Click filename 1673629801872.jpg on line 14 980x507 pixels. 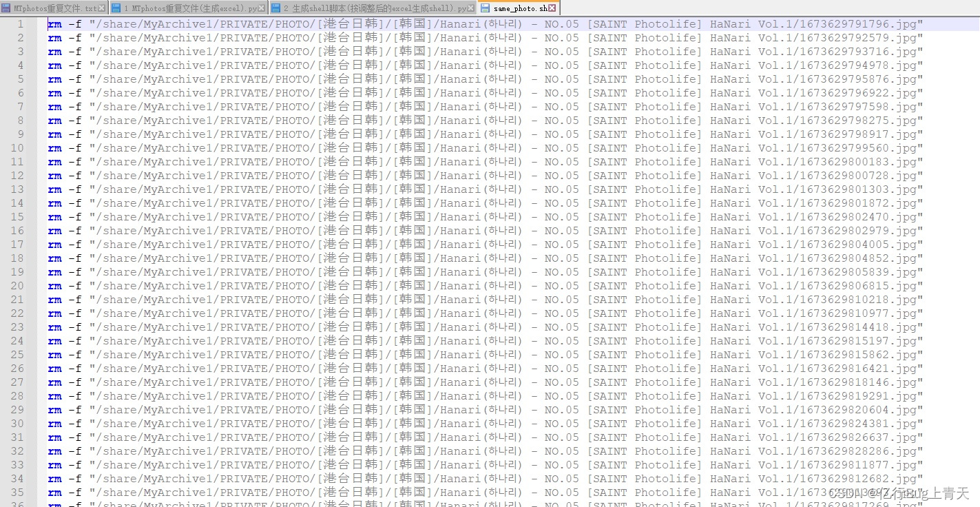(x=858, y=203)
